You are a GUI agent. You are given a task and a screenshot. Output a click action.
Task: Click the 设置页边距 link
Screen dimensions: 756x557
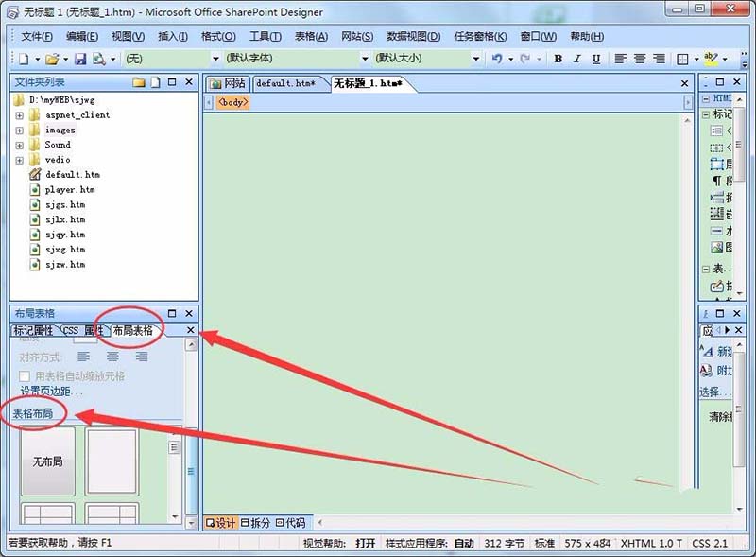pos(52,391)
